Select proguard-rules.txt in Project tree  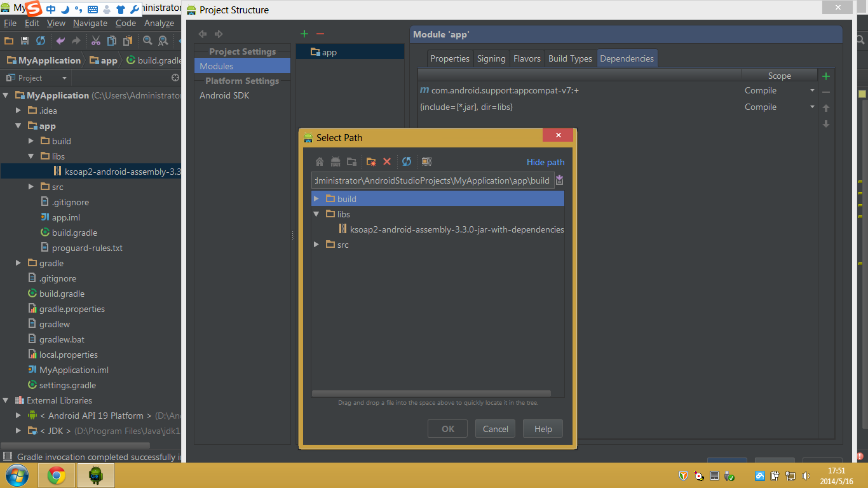tap(87, 248)
